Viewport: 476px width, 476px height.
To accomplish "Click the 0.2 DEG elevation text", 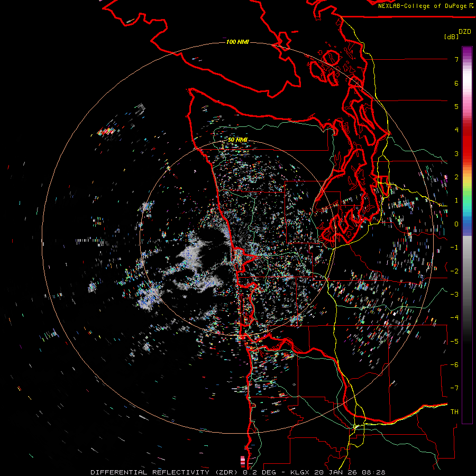I will click(x=260, y=472).
